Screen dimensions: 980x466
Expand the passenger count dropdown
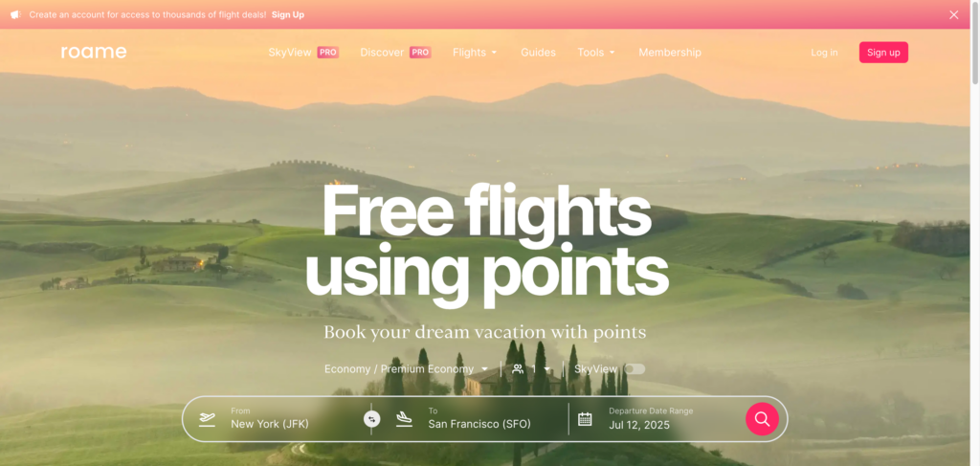(x=542, y=369)
